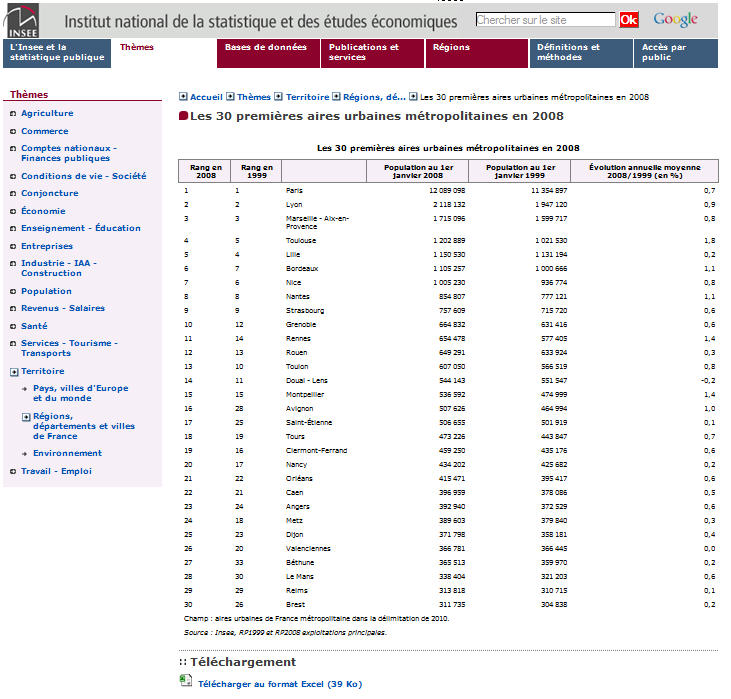Switch to the Publications et services tab
Screen dimensions: 731x699
pos(372,52)
